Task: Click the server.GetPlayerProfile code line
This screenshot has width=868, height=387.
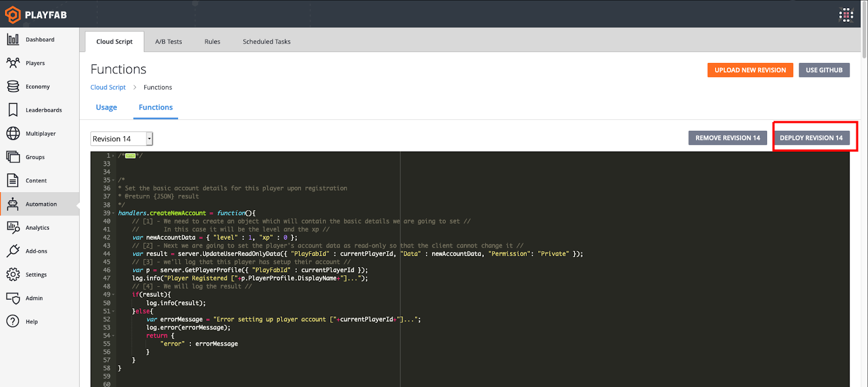Action: pos(250,270)
